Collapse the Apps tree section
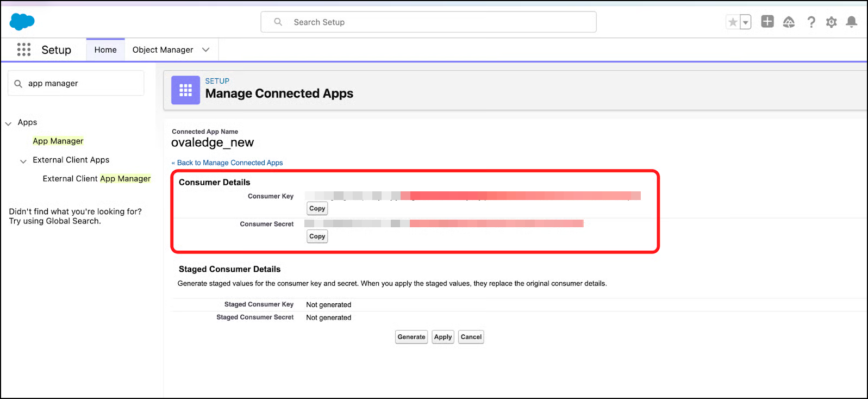The height and width of the screenshot is (399, 868). pos(8,123)
